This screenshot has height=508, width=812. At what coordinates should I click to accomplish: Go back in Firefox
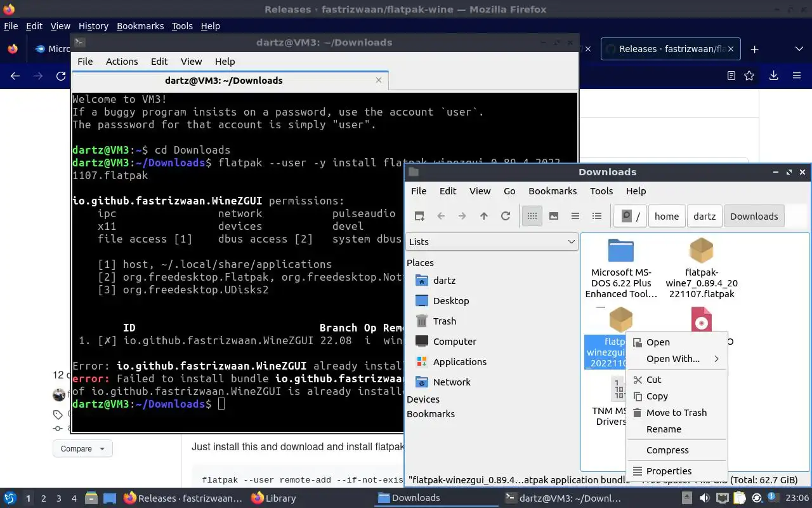click(x=15, y=76)
